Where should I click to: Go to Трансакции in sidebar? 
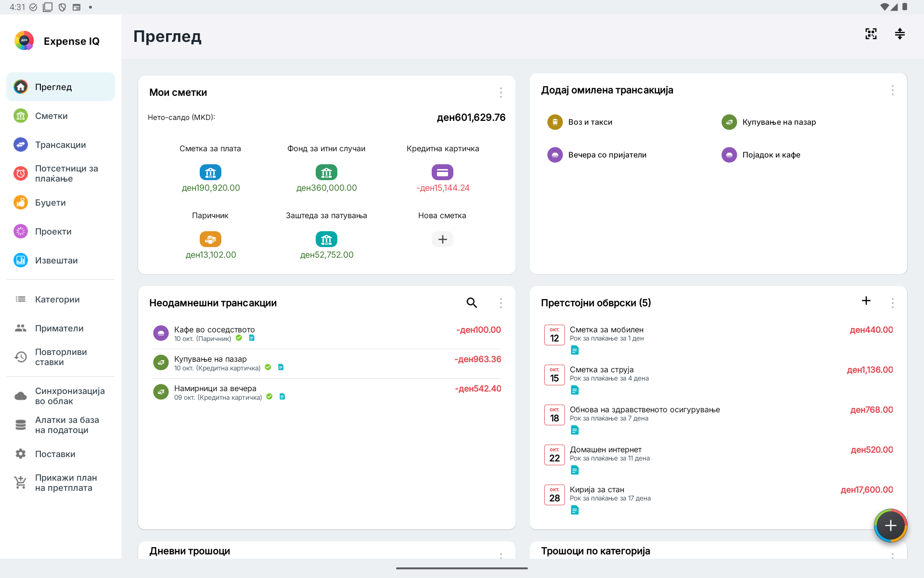tap(61, 144)
